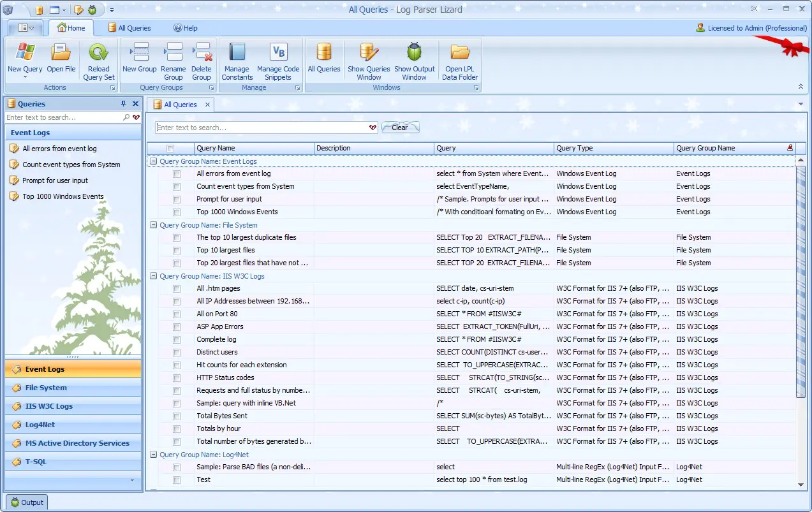The width and height of the screenshot is (812, 512).
Task: Check the box for Totals by hour
Action: click(x=177, y=429)
